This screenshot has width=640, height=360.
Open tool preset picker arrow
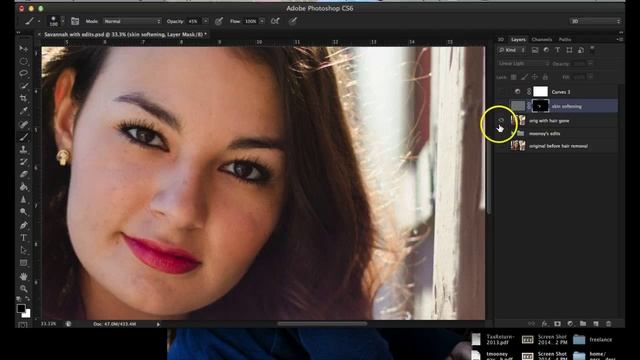pos(39,21)
